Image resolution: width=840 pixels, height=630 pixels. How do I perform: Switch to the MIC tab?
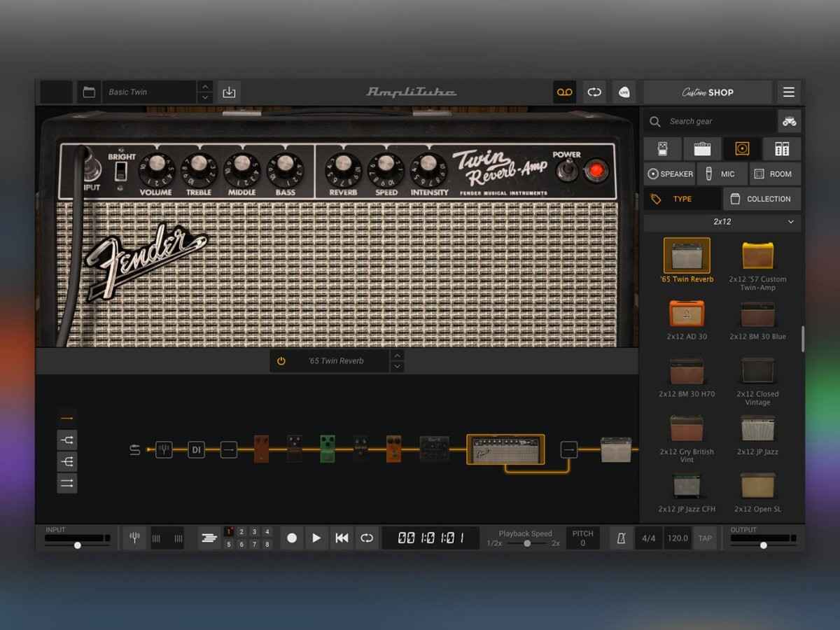(720, 174)
